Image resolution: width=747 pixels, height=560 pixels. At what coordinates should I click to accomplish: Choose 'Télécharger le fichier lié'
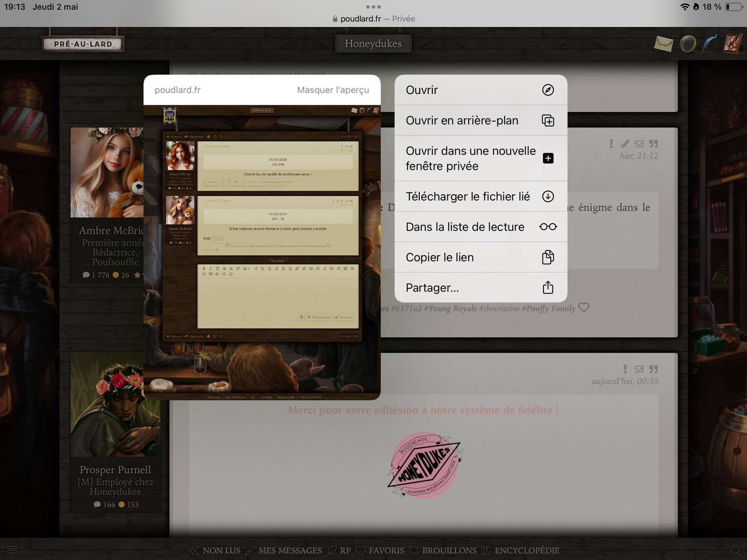pyautogui.click(x=480, y=196)
